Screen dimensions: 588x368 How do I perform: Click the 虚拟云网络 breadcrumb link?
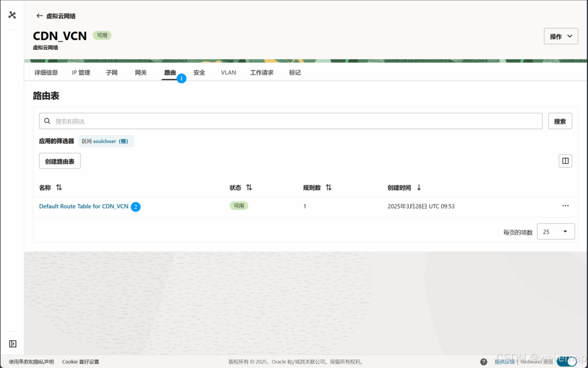pos(61,16)
